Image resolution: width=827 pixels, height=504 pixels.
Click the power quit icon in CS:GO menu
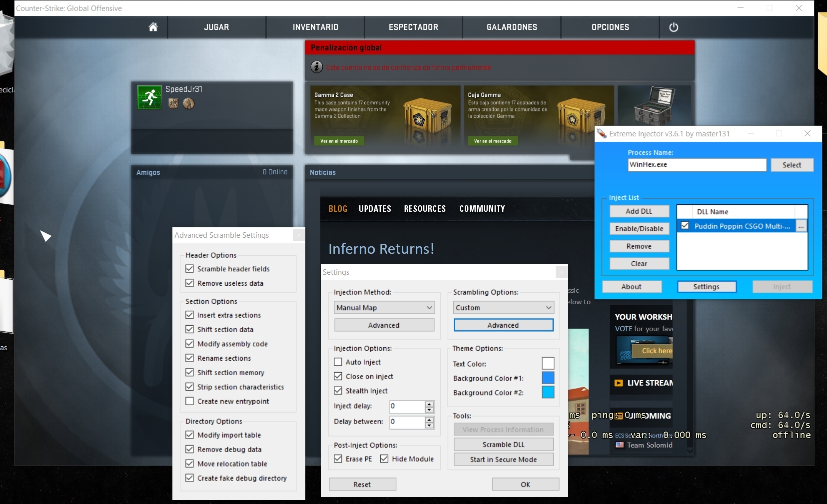pyautogui.click(x=674, y=27)
